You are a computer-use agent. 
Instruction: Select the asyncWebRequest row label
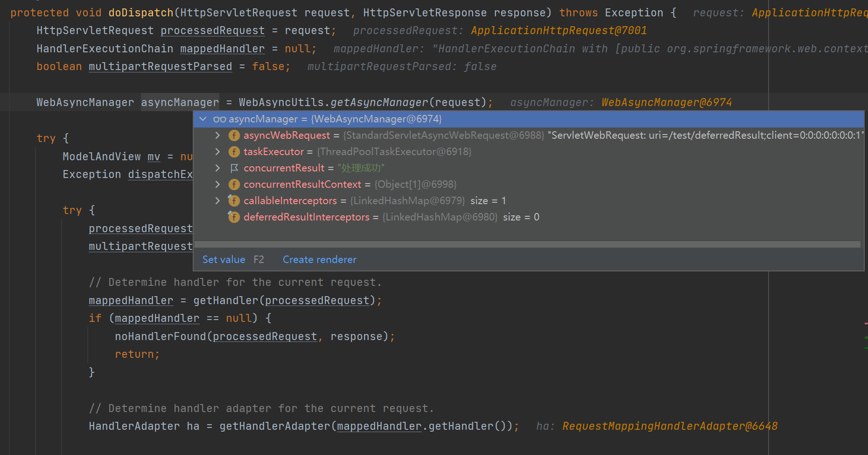click(x=287, y=135)
